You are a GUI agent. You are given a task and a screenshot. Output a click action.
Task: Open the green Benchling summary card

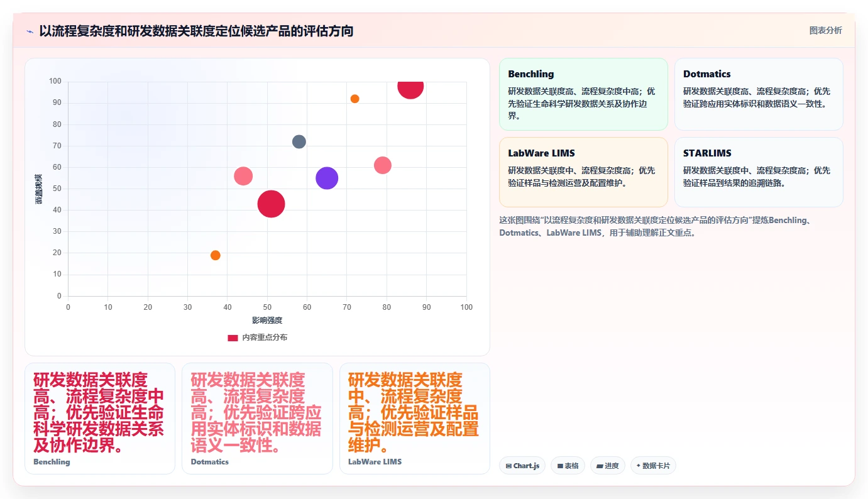(583, 94)
